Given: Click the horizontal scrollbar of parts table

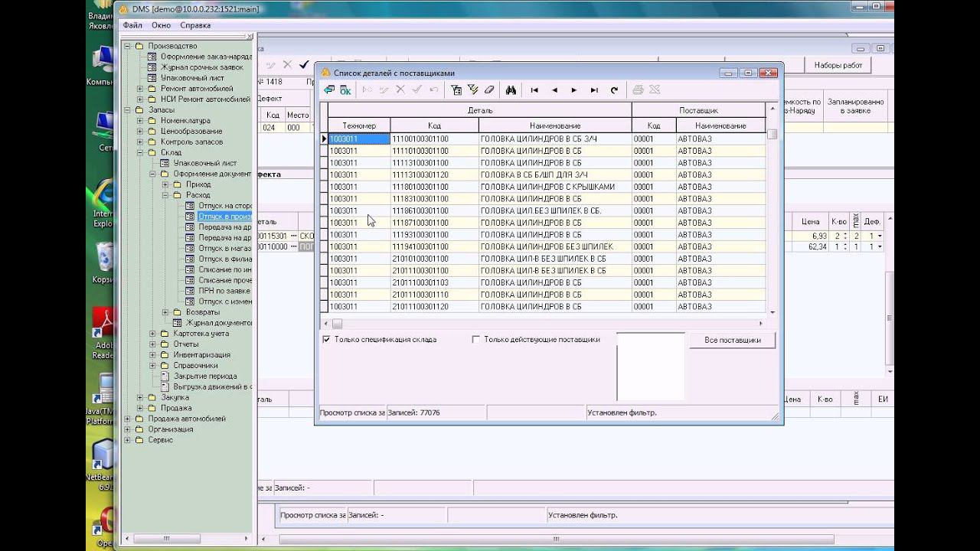Looking at the screenshot, I should (536, 324).
